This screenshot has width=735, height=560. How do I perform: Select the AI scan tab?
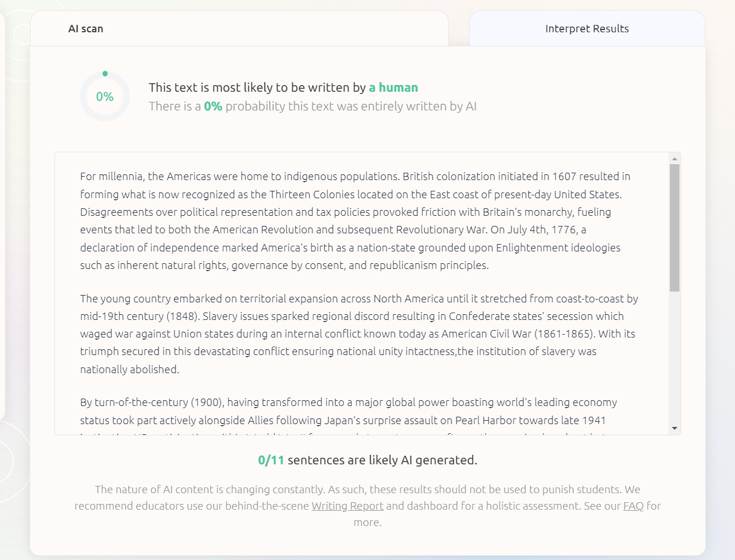coord(86,28)
